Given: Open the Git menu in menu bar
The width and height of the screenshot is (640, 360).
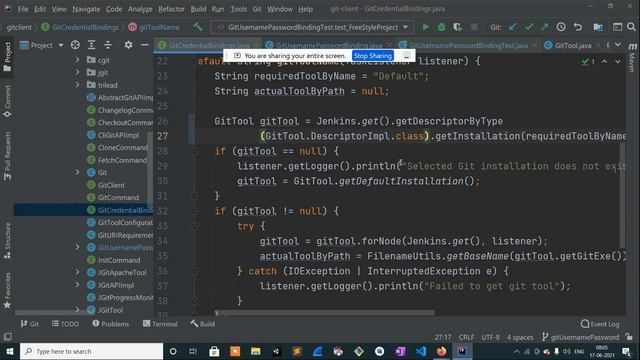Looking at the screenshot, I should coord(257,9).
